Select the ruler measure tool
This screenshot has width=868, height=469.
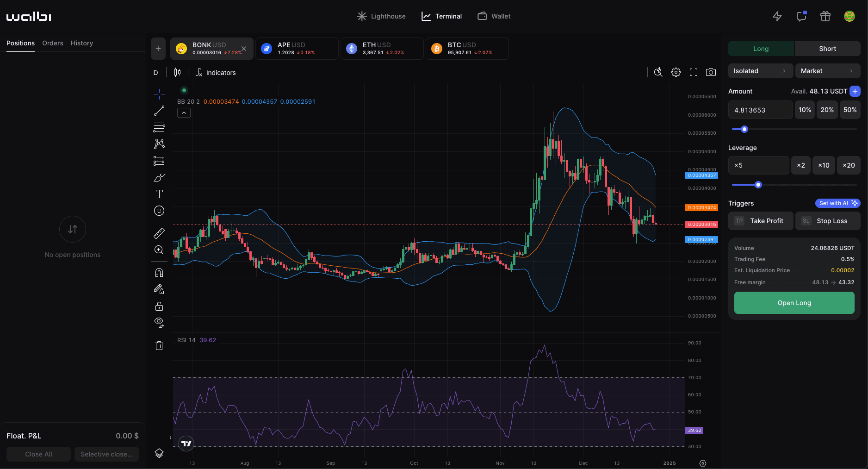[x=159, y=233]
